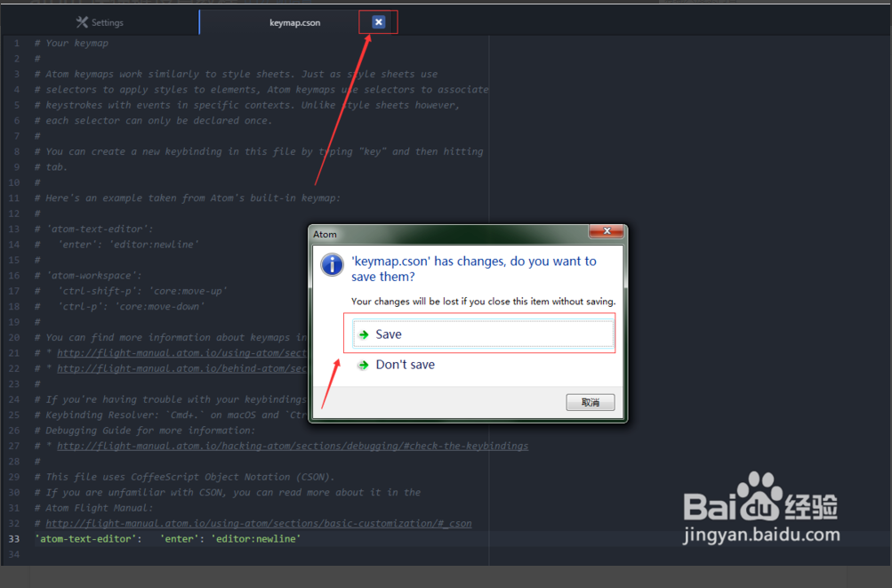Click the green arrow icon beside Don't save
Viewport: 892px width, 588px height.
pos(363,365)
